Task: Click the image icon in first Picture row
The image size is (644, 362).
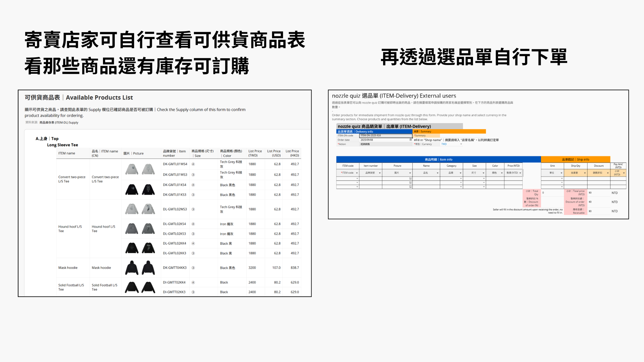Action: 411,178
